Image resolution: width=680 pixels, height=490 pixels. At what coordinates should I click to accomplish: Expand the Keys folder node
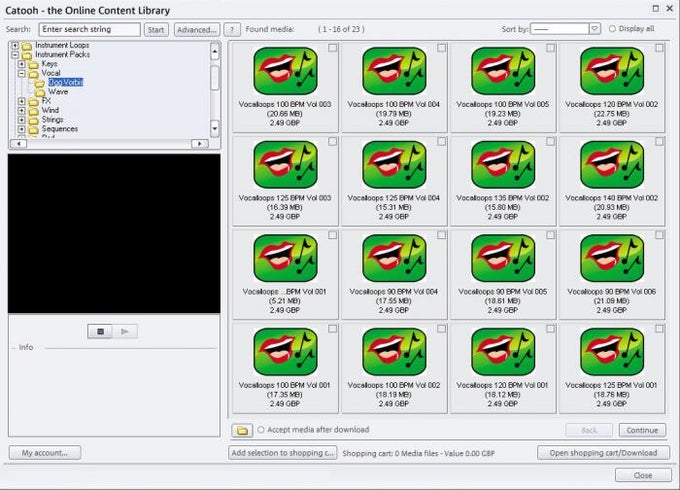[21, 64]
